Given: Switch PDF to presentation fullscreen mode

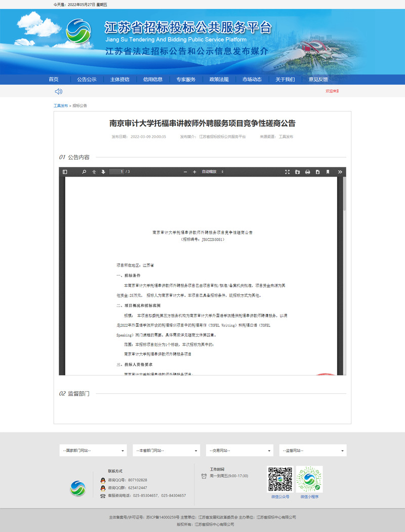Looking at the screenshot, I should (287, 172).
